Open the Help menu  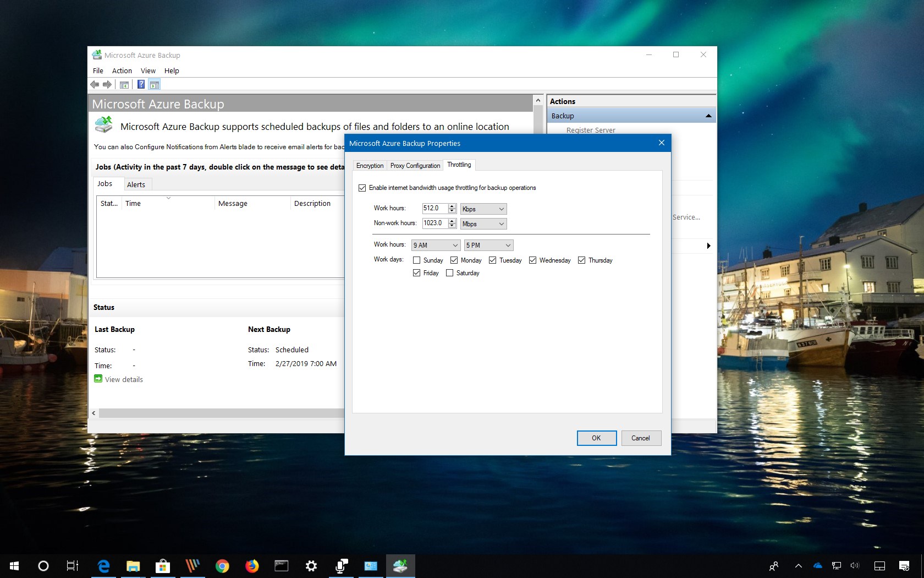coord(172,70)
